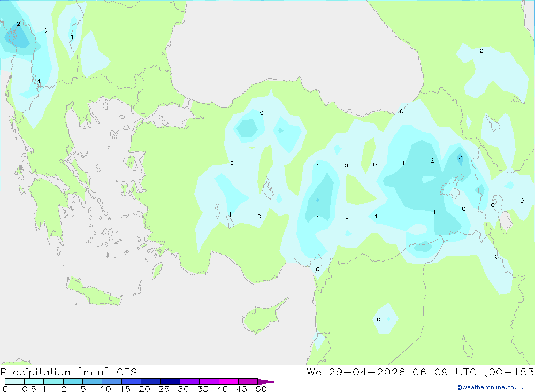Click the 40–45 mm magenta legend swatch
The image size is (535, 392).
click(x=228, y=381)
